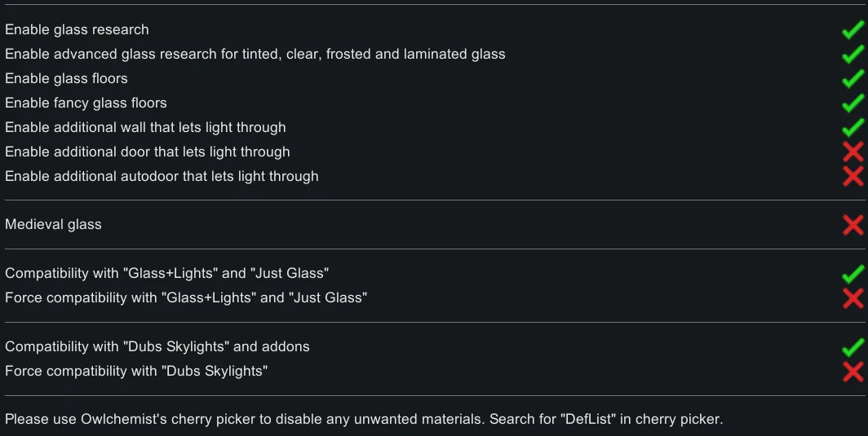The image size is (868, 436).
Task: Enable Force compatibility with "Just Glass" X
Action: [852, 298]
